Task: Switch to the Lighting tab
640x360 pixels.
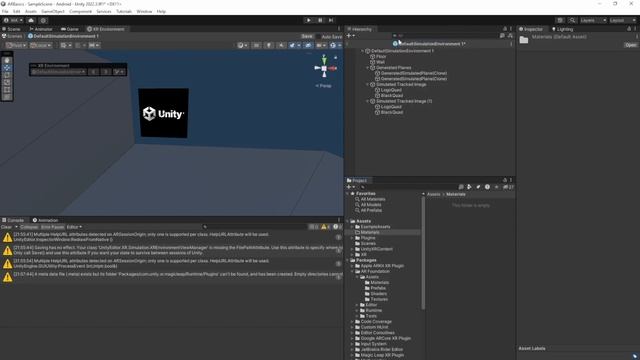Action: tap(562, 29)
